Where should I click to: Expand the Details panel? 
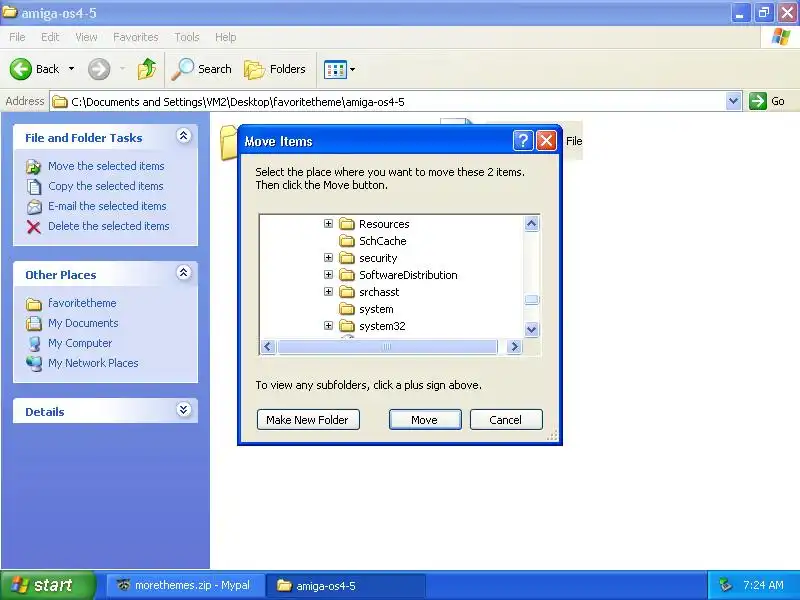click(184, 410)
